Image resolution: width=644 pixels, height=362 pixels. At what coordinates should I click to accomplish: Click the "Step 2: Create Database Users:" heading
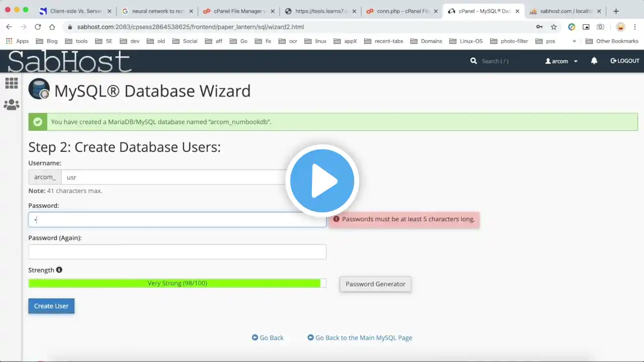[x=124, y=147]
